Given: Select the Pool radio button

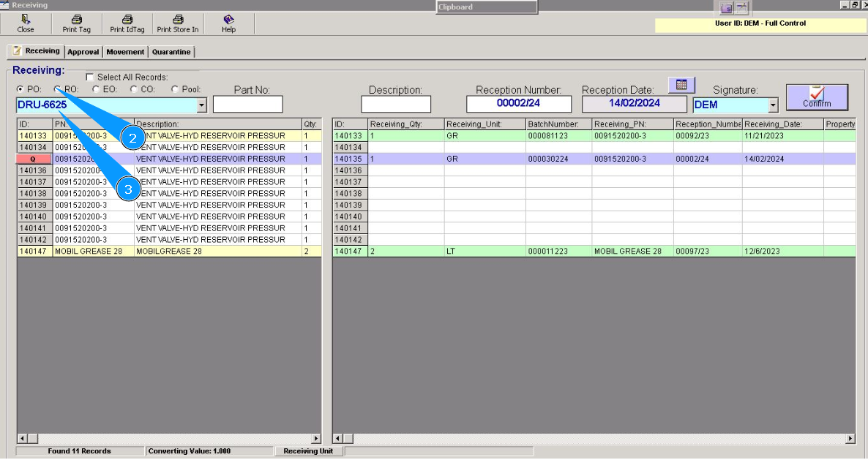Looking at the screenshot, I should (175, 89).
